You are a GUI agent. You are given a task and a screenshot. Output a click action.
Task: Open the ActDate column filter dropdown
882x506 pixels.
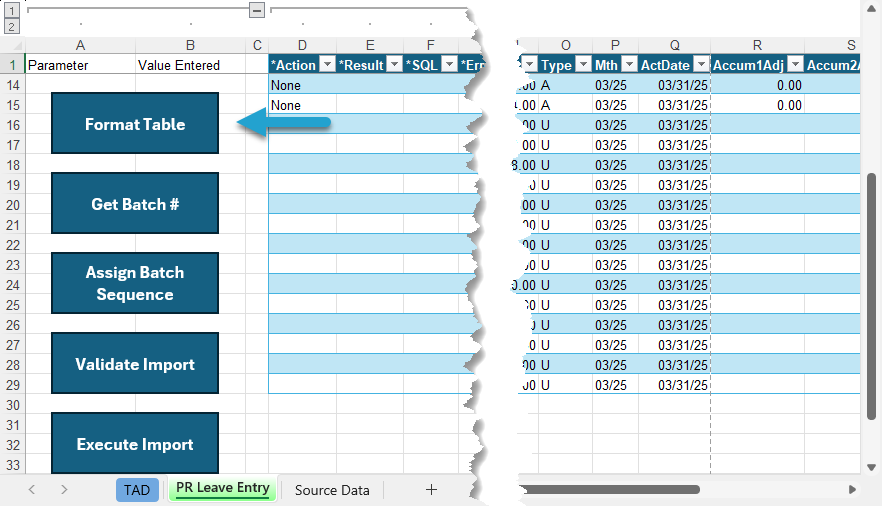click(x=701, y=64)
